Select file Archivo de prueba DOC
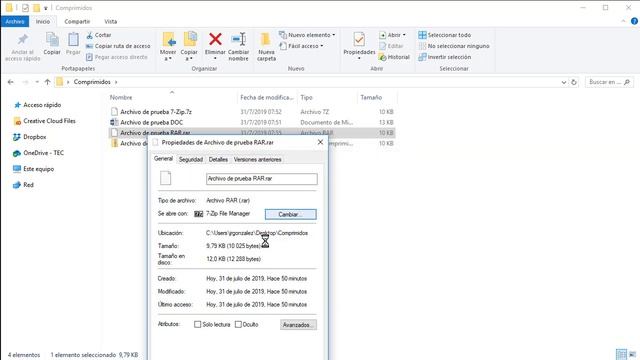Screen dimensions: 640x360 point(251,122)
